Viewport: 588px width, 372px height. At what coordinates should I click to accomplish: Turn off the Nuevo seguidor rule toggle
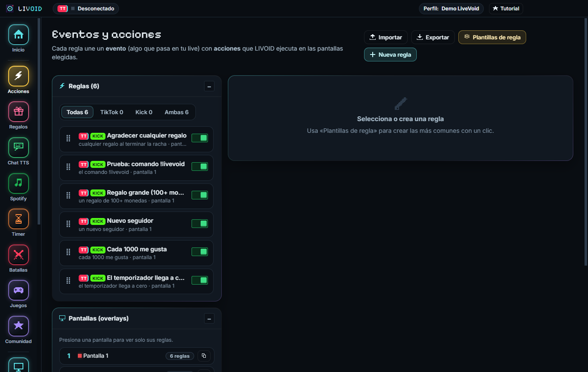[200, 224]
